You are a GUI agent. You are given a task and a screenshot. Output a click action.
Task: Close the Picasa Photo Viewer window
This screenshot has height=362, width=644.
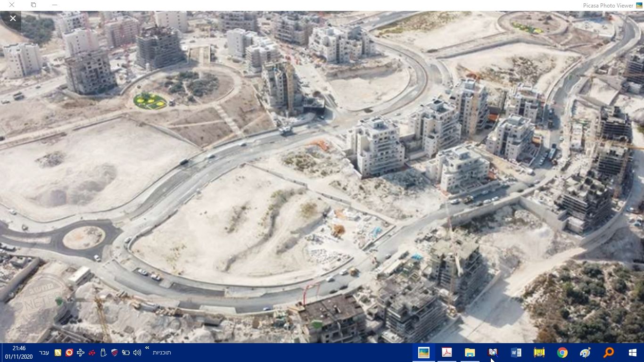point(12,5)
